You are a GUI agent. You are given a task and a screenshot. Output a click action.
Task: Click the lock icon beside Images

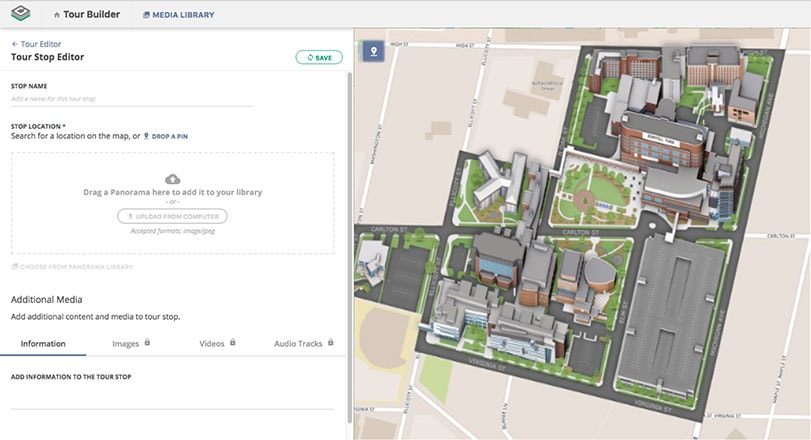click(x=147, y=342)
